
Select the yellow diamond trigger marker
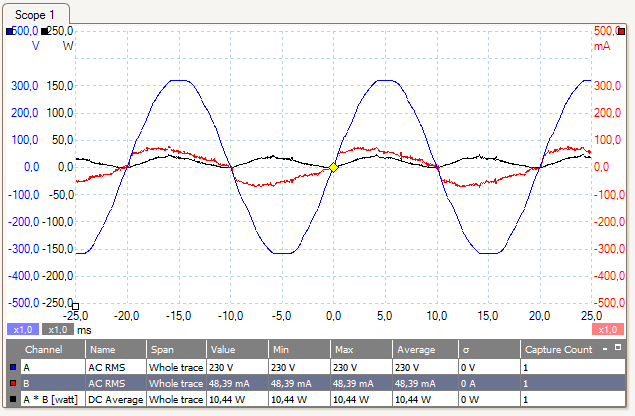coord(333,167)
